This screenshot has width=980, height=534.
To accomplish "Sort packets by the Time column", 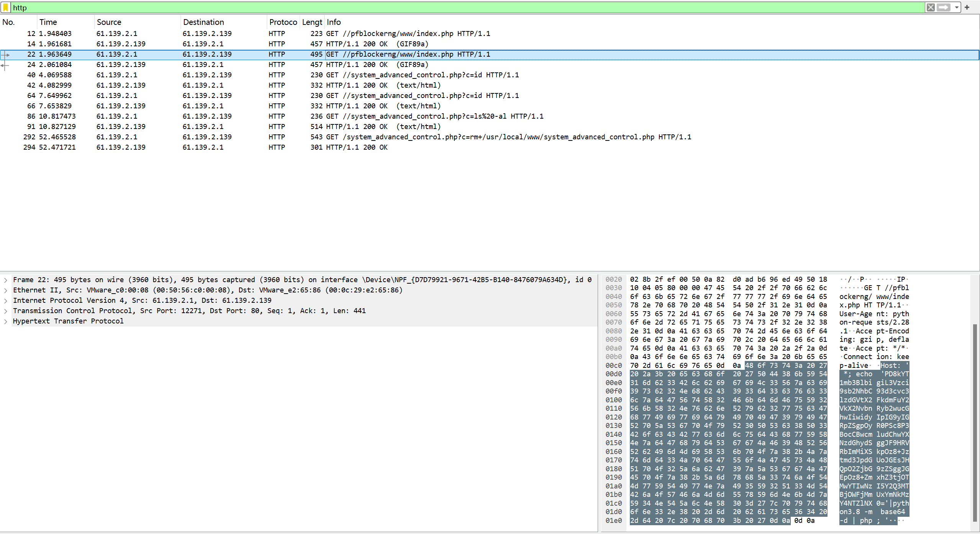I will (x=48, y=22).
